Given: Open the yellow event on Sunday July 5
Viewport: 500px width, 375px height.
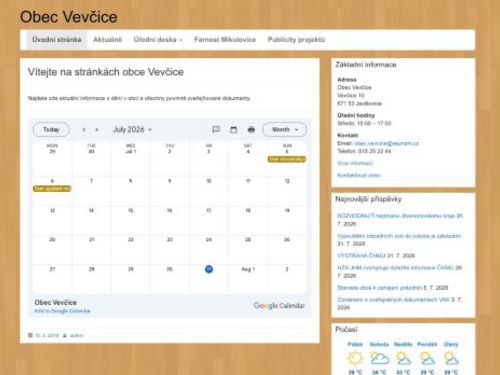Looking at the screenshot, I should (x=287, y=159).
